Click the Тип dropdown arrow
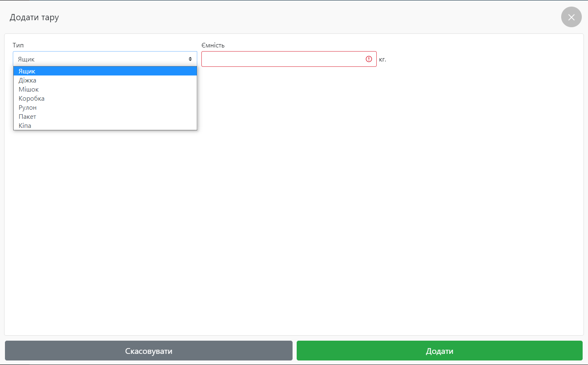The height and width of the screenshot is (365, 588). pos(190,59)
